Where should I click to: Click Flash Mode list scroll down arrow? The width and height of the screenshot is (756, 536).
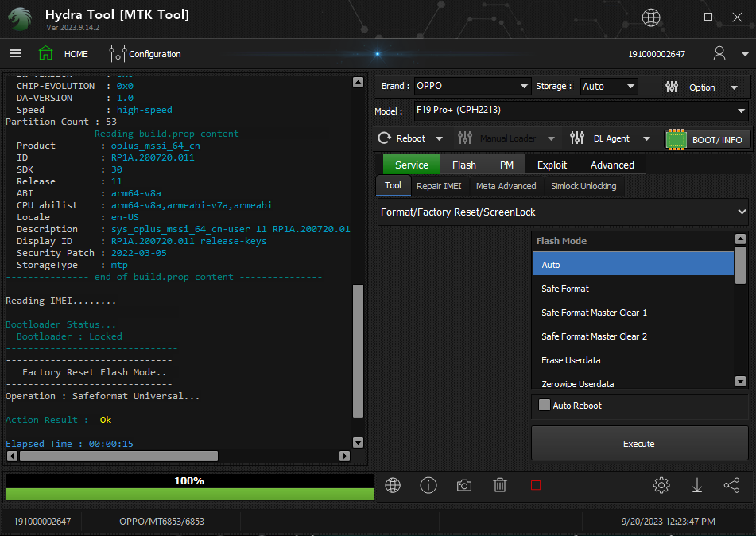[741, 381]
